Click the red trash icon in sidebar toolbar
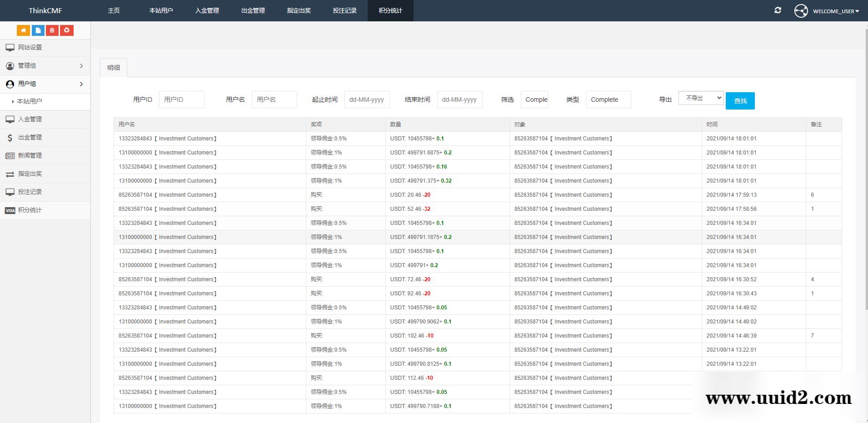868x423 pixels. [x=52, y=30]
